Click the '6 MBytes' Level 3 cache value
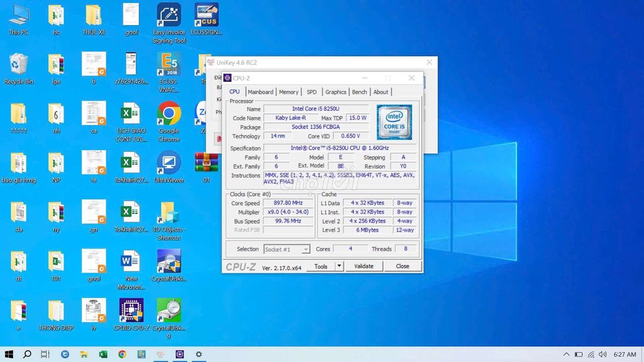644x362 pixels. 367,230
